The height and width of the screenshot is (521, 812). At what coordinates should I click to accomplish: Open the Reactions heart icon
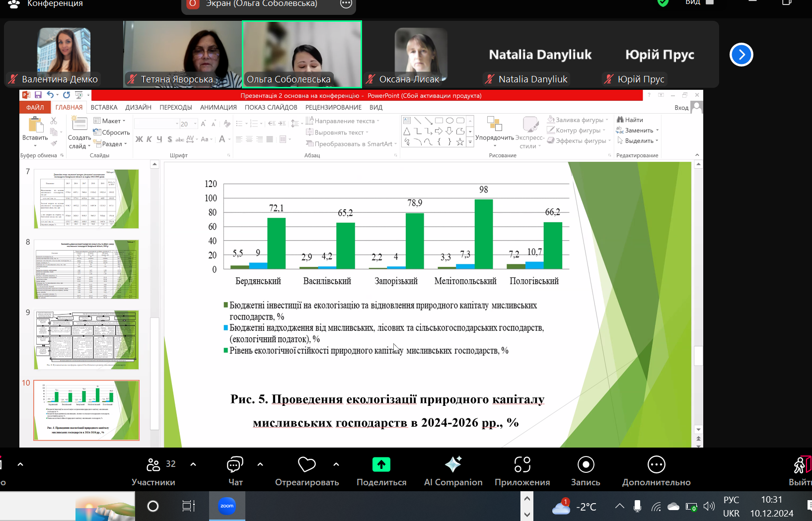click(x=306, y=465)
